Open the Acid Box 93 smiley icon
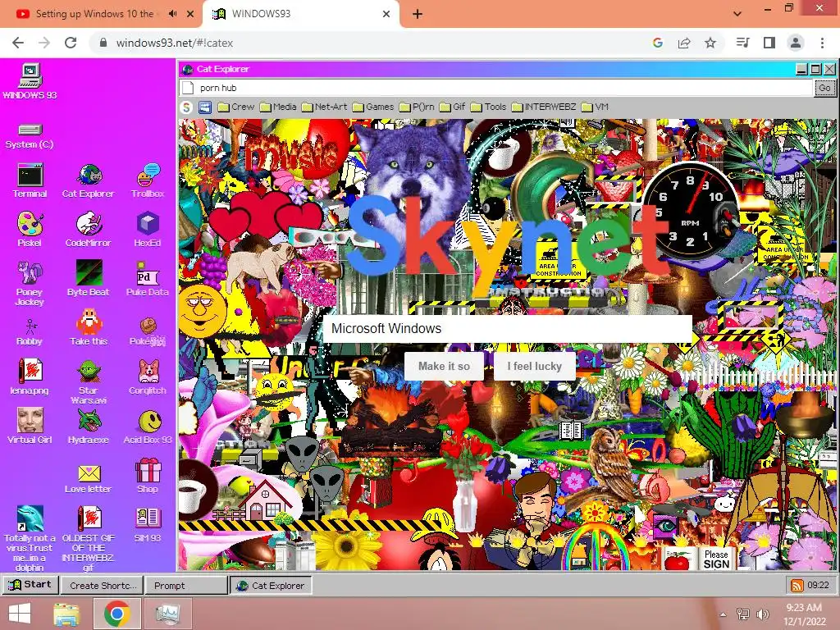This screenshot has width=840, height=630. pyautogui.click(x=148, y=427)
